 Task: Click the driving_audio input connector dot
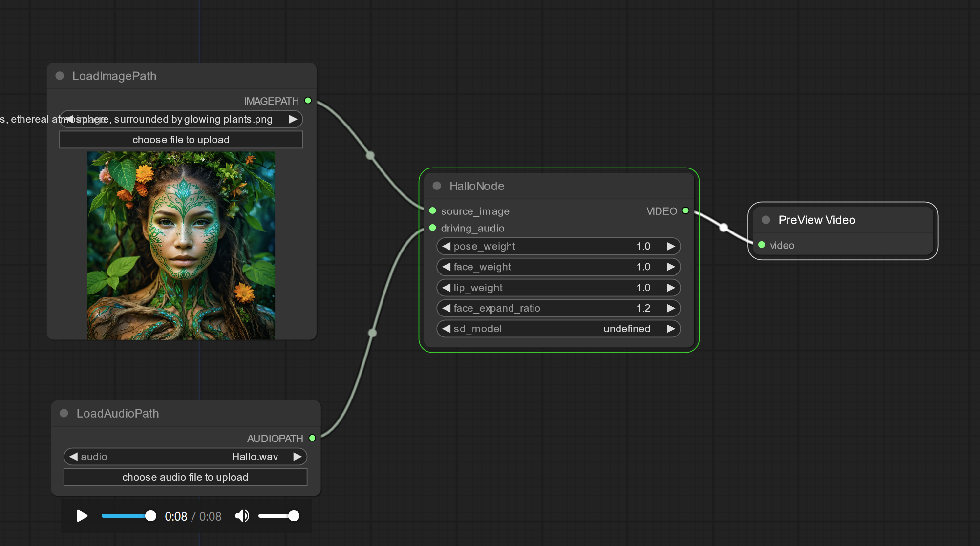tap(432, 228)
